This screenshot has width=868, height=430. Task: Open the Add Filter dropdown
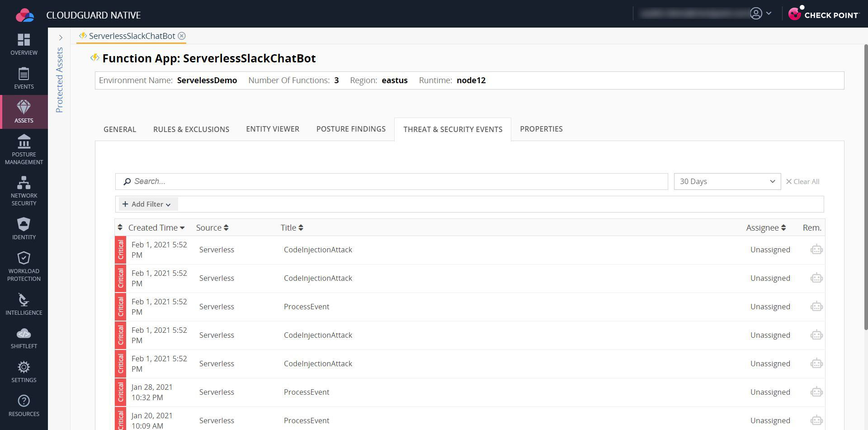[x=147, y=204]
